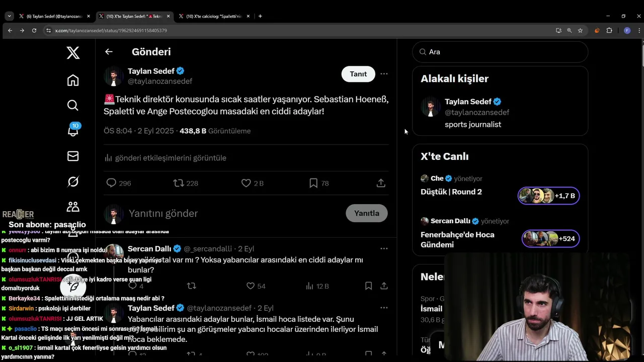Open Taylan Sedef profile name on post
This screenshot has height=362, width=644.
point(151,71)
